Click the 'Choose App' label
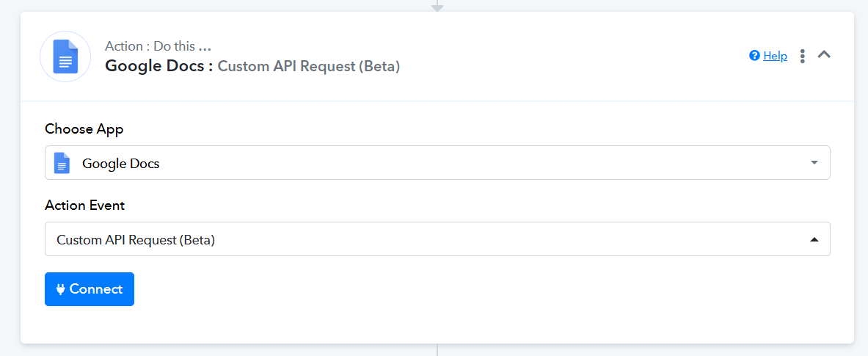868x356 pixels. 84,130
